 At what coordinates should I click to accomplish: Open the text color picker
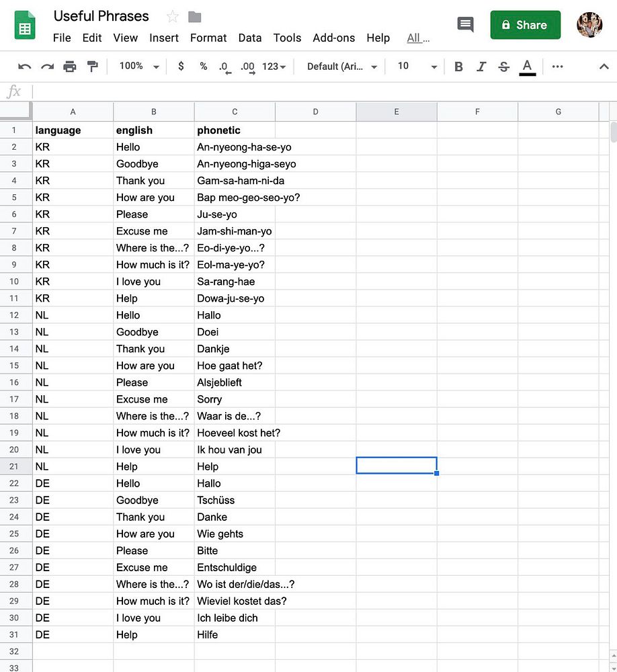point(528,67)
